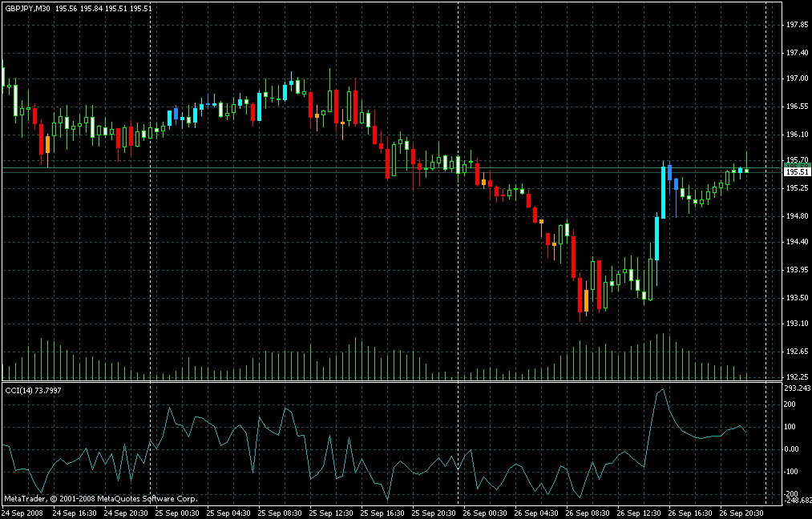Click the 0.00 level on CCI scale
Image resolution: width=812 pixels, height=519 pixels.
tap(794, 449)
